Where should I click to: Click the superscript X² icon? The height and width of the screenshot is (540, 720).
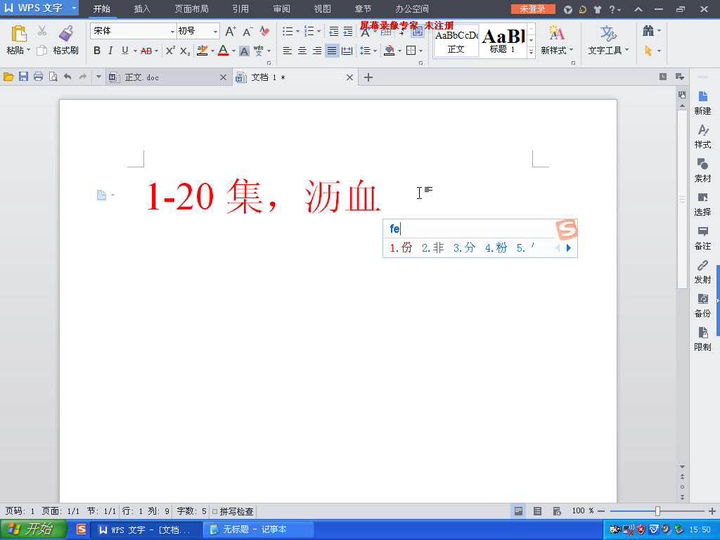tap(170, 51)
